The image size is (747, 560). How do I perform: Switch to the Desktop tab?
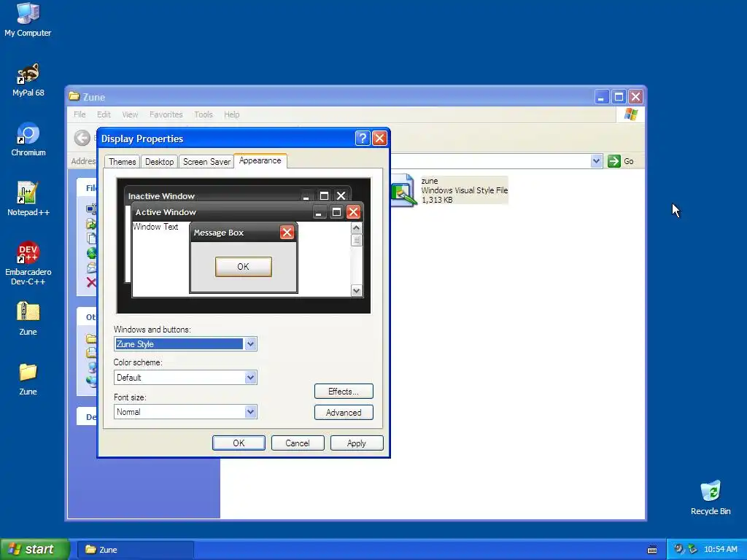[x=159, y=162]
